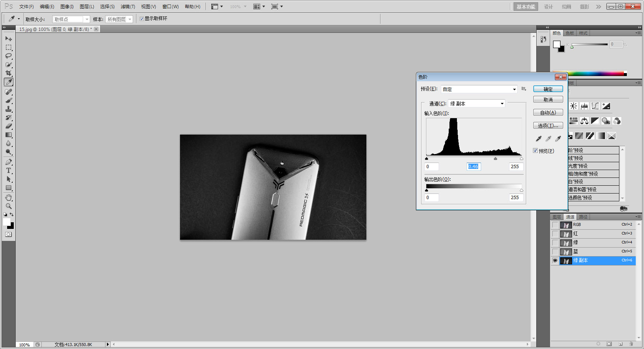The image size is (644, 349).
Task: Click the 确定 button to confirm Levels
Action: 548,89
